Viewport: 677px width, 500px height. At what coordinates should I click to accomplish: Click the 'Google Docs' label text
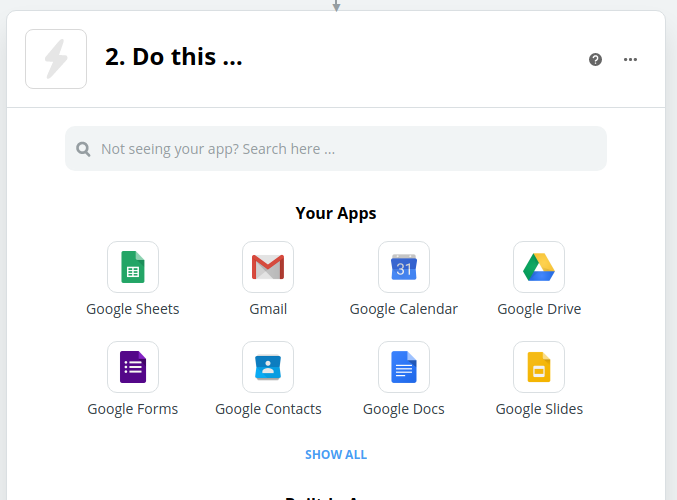(x=404, y=409)
